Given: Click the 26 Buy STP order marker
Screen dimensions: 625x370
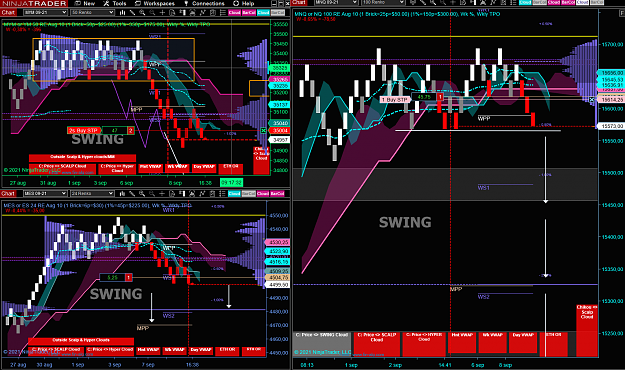Looking at the screenshot, I should (x=83, y=130).
